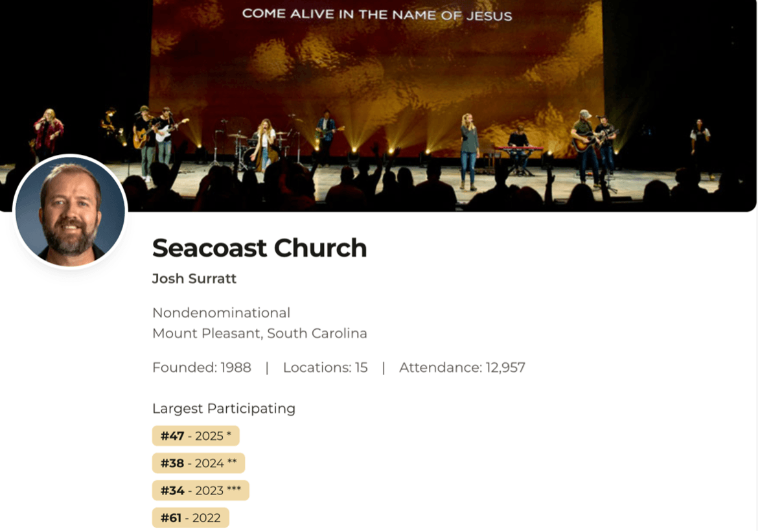
Task: Open the #61 - 2022 ranking badge
Action: click(x=190, y=518)
